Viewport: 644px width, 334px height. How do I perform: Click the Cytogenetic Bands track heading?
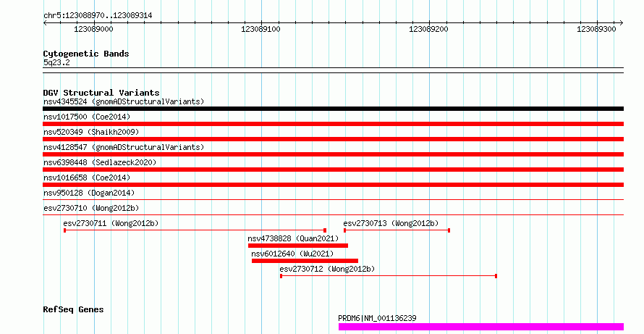pos(86,54)
